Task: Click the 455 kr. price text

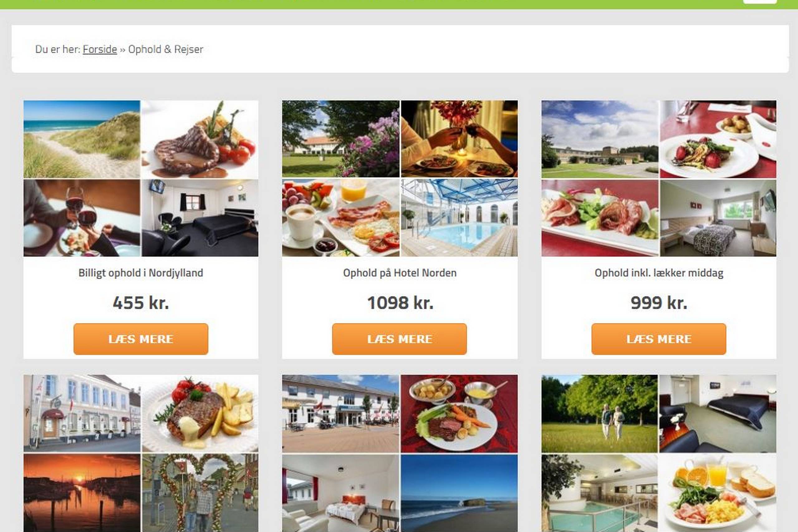Action: click(141, 302)
